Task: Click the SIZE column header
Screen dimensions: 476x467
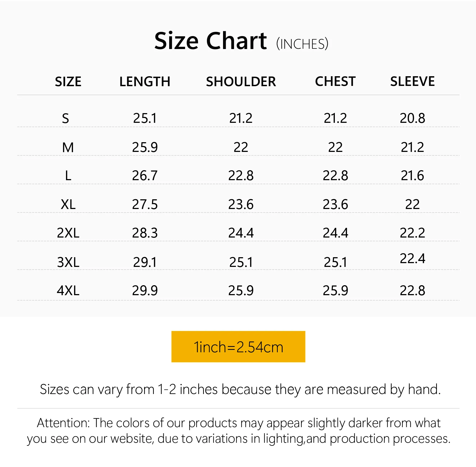Action: [x=68, y=82]
